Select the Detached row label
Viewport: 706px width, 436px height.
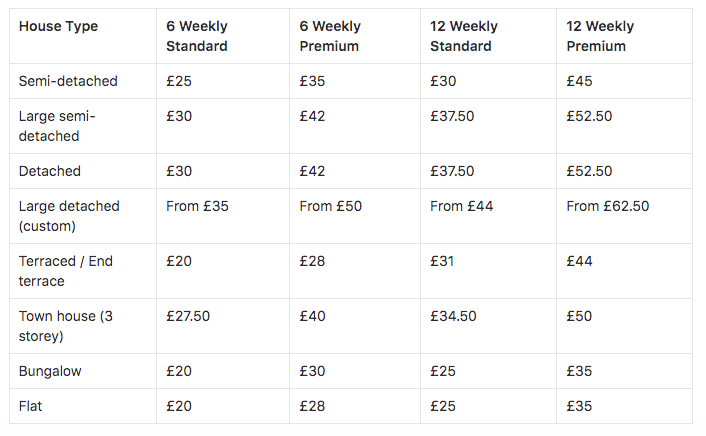coord(50,171)
